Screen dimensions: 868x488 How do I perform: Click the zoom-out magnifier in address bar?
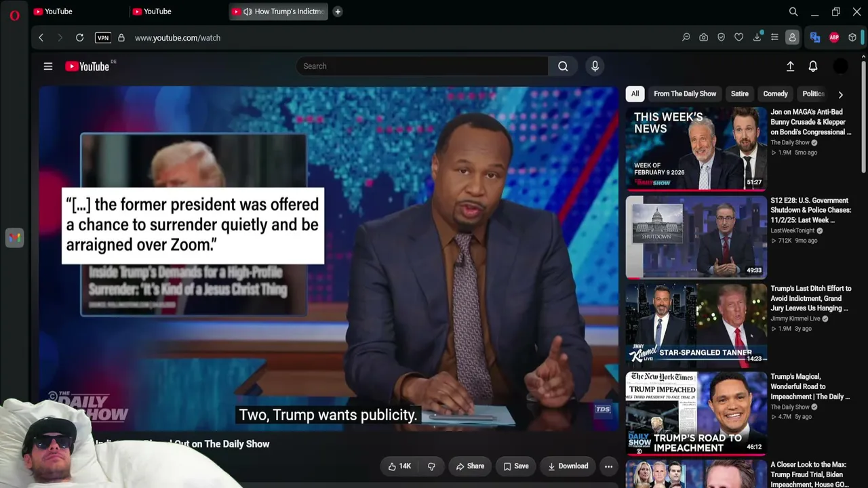[x=686, y=38]
